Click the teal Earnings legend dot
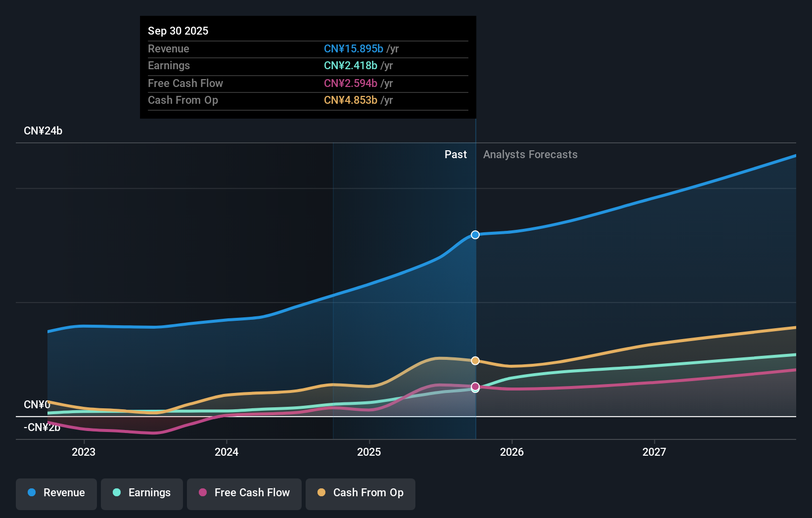812x518 pixels. [117, 493]
